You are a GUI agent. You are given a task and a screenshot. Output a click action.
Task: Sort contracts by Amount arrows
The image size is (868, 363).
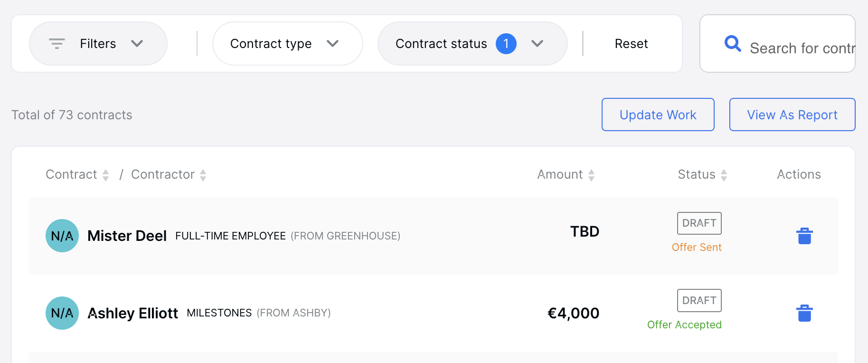[592, 175]
